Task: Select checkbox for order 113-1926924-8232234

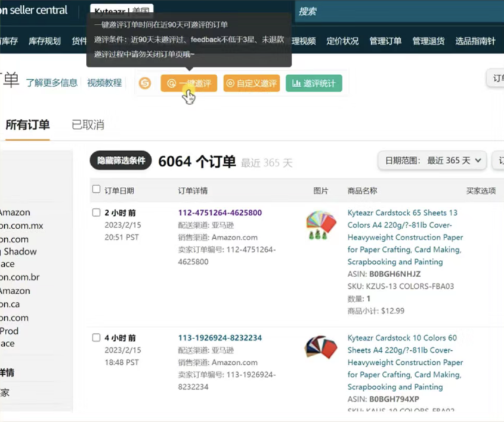Action: click(96, 338)
